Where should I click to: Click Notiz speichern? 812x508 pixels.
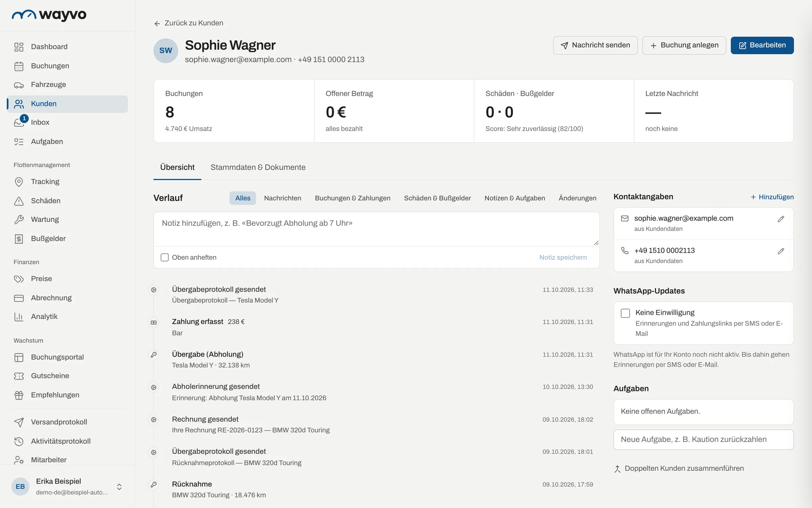coord(563,257)
